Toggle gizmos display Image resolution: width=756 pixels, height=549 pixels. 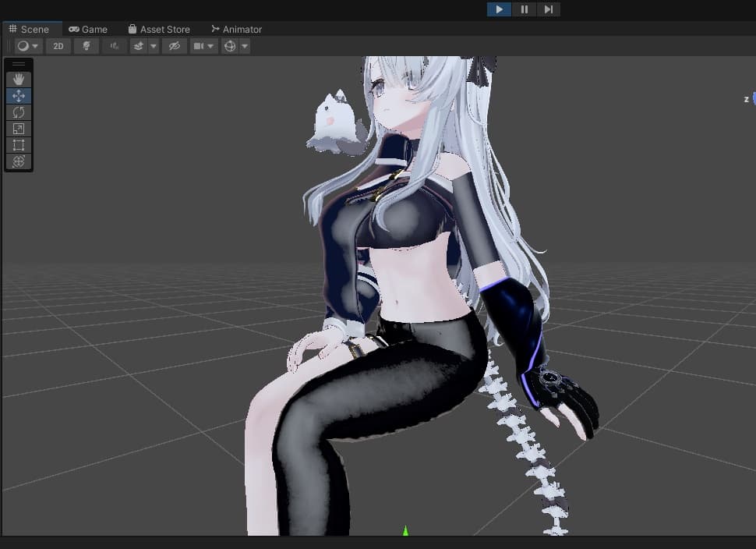tap(230, 46)
